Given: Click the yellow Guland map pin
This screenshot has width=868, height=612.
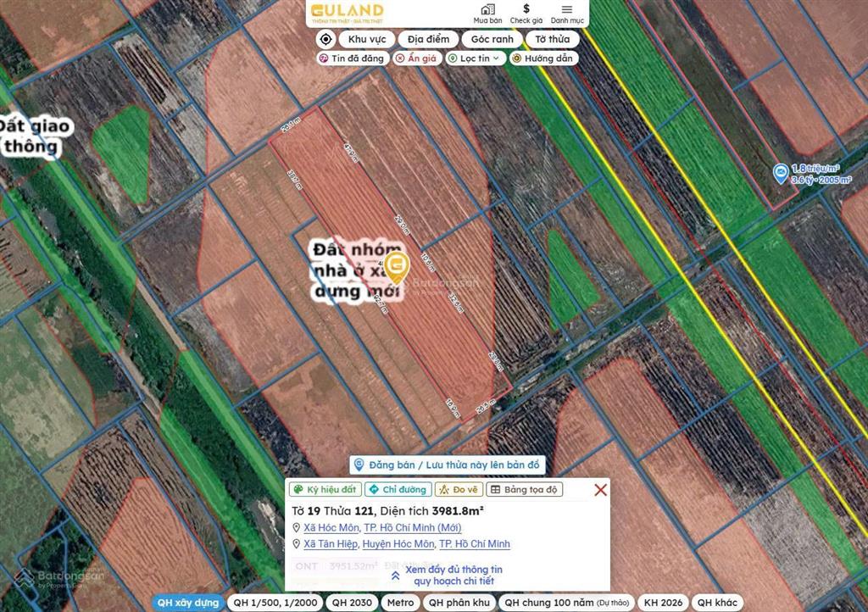Looking at the screenshot, I should 397,267.
